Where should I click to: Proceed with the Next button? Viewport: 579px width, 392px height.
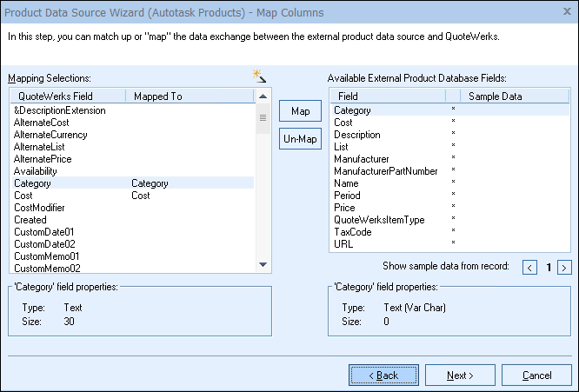pyautogui.click(x=460, y=375)
